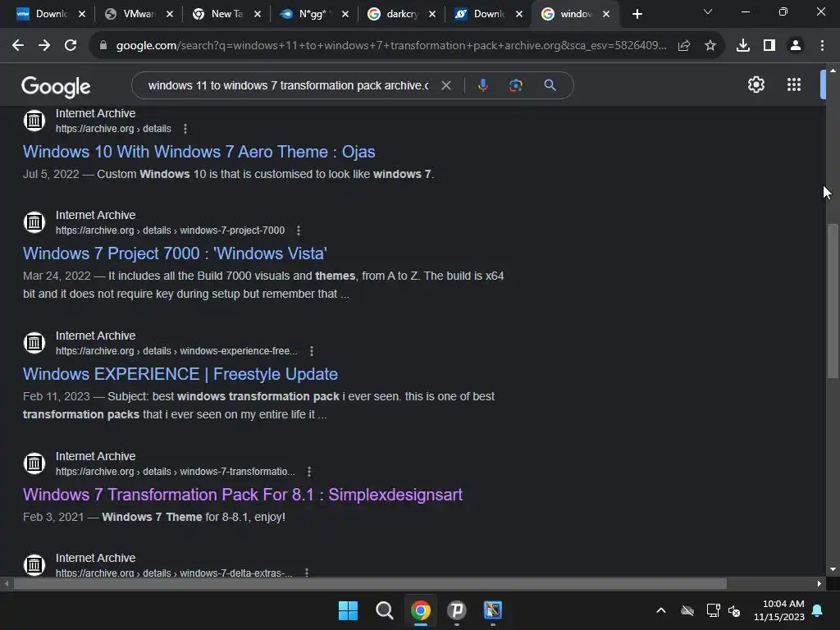The width and height of the screenshot is (840, 630).
Task: Toggle Chrome side panel
Action: click(x=769, y=46)
